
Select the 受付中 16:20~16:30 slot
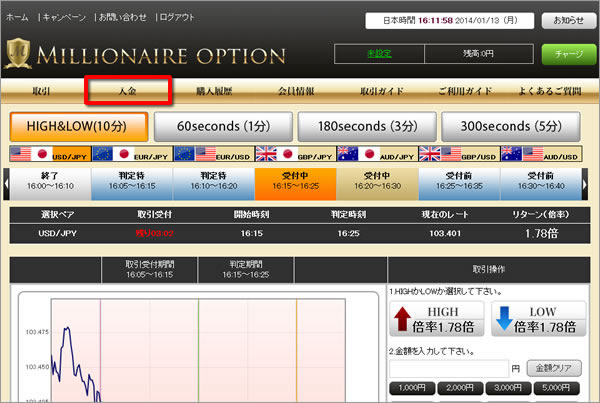coord(378,184)
